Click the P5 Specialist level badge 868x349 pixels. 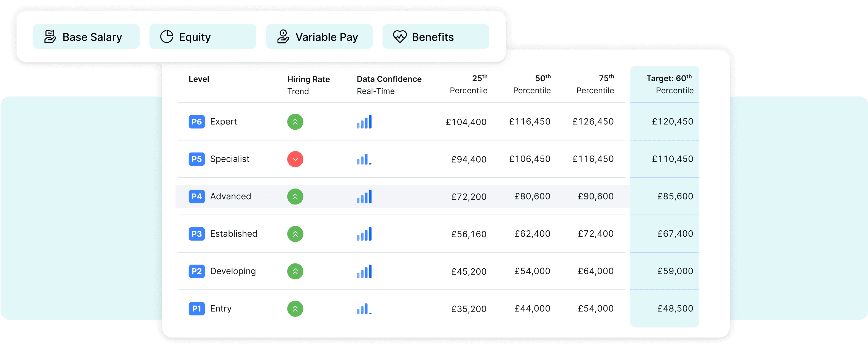click(197, 159)
